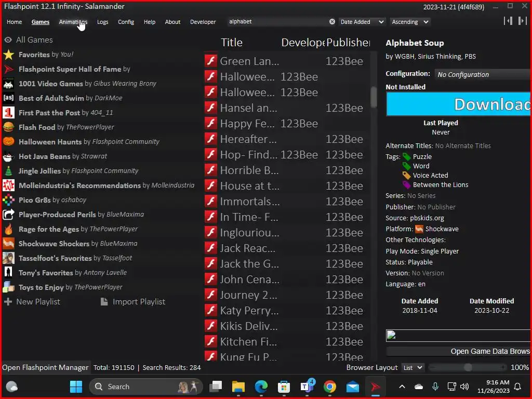The image size is (532, 399).
Task: Open the Help tab
Action: pos(149,22)
